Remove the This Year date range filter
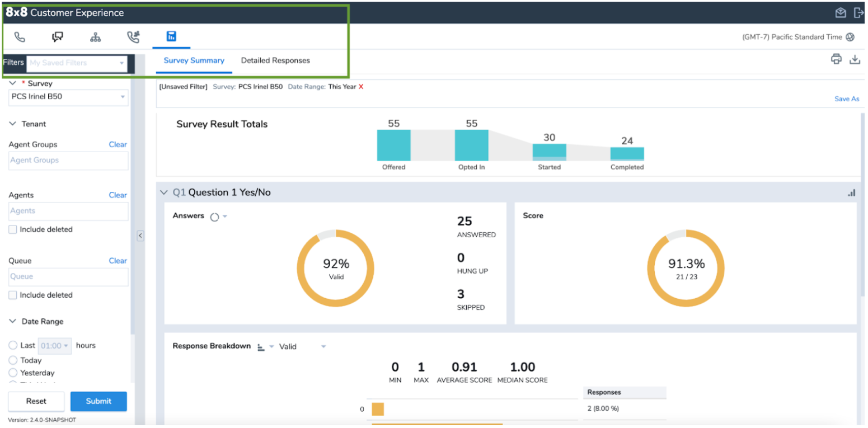The height and width of the screenshot is (428, 868). pos(361,87)
